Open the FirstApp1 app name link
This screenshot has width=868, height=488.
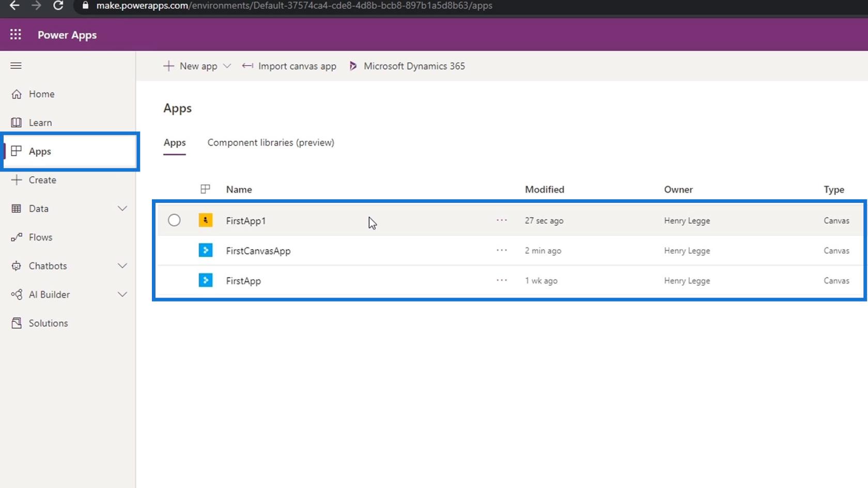pos(246,221)
